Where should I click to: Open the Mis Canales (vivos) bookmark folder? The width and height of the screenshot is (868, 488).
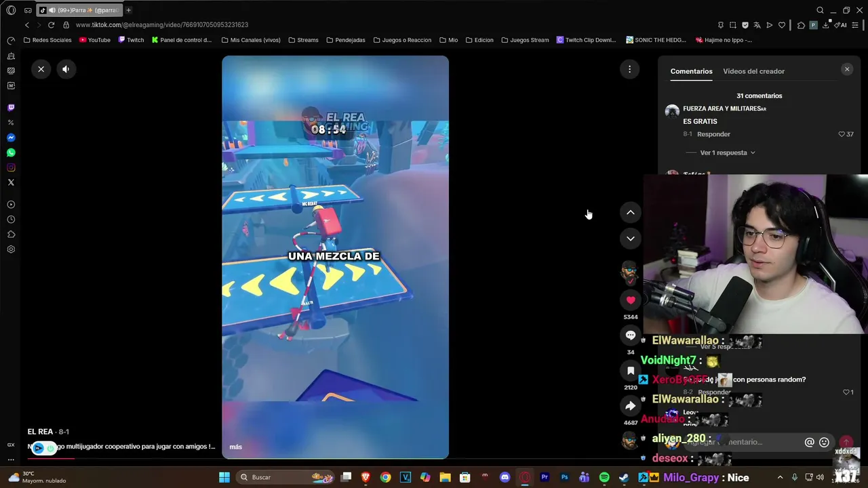251,40
